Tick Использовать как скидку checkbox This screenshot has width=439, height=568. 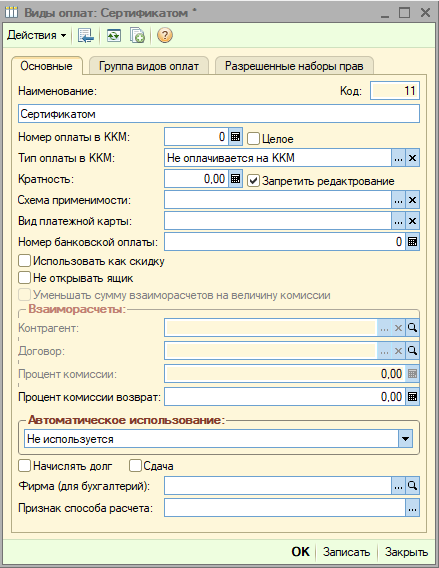coord(24,260)
